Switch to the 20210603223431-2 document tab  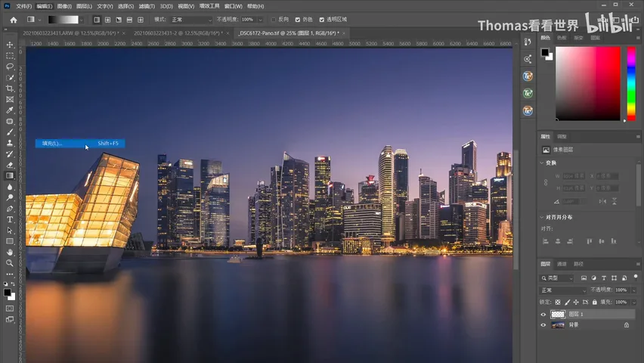(x=181, y=33)
